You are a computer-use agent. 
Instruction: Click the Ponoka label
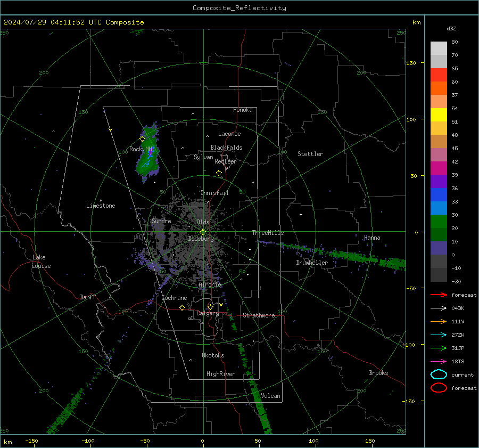pos(243,110)
